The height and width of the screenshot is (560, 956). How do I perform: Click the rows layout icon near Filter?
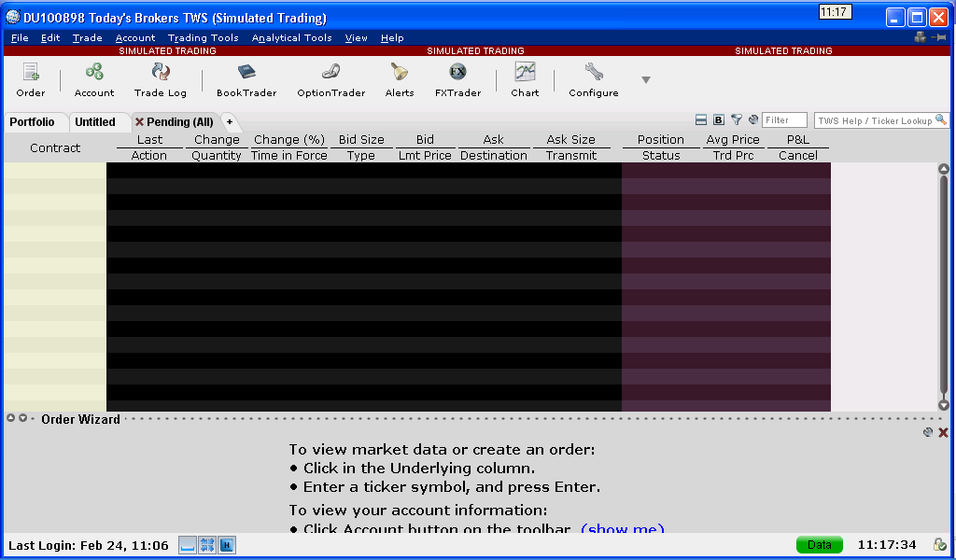click(x=701, y=120)
